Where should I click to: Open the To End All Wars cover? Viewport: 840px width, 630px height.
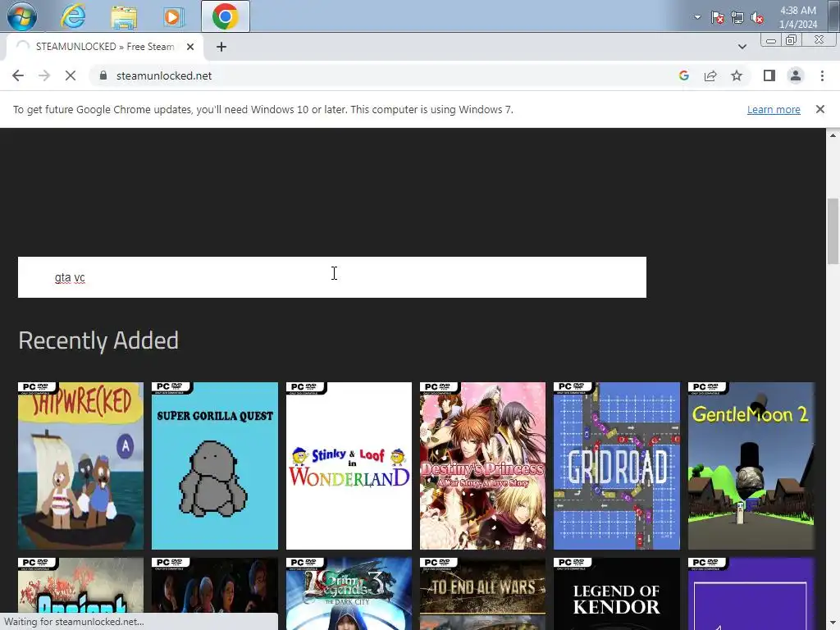[482, 594]
